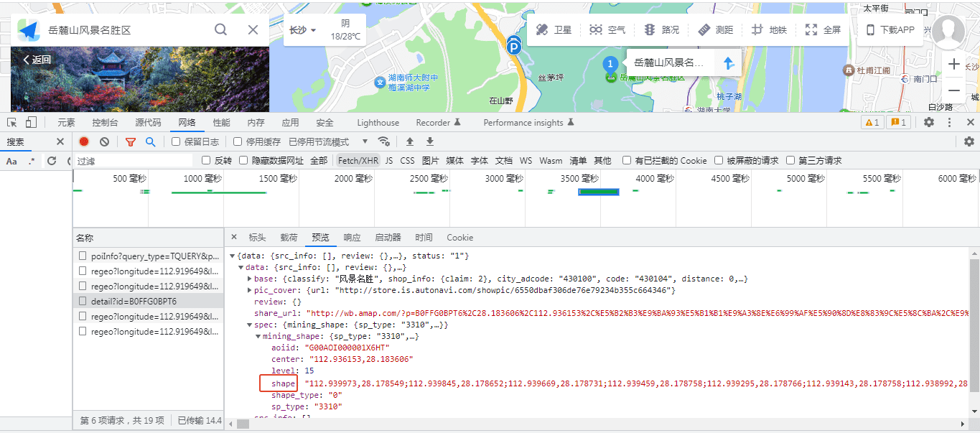Toggle the network filter funnel icon
This screenshot has width=980, height=433.
coord(130,141)
